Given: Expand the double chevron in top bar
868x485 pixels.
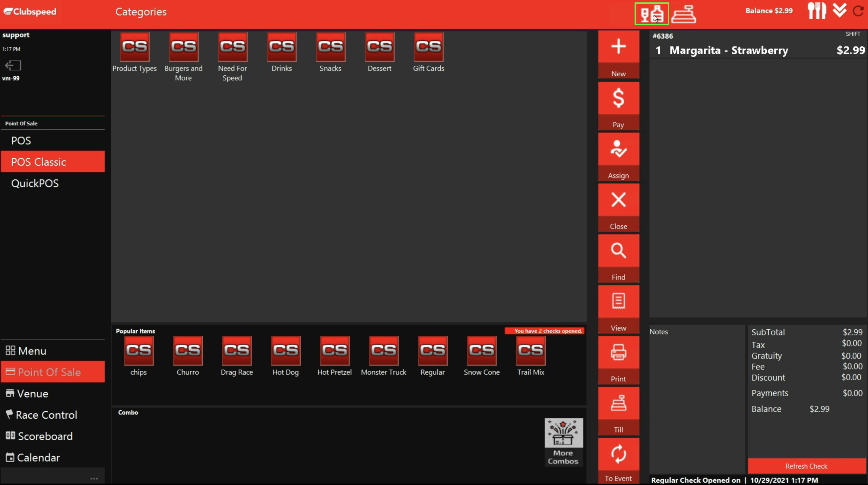Looking at the screenshot, I should [x=839, y=11].
